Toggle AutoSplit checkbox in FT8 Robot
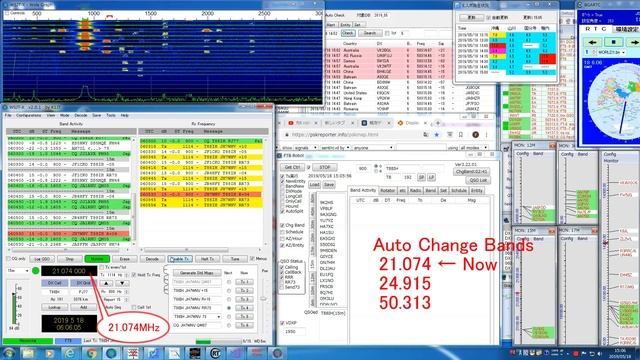Image resolution: width=640 pixels, height=360 pixels. [x=282, y=212]
